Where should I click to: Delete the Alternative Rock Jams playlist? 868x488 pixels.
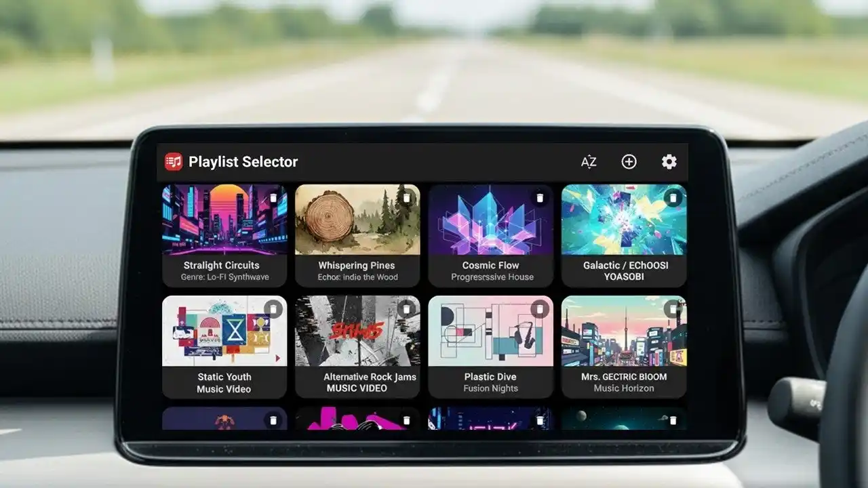pos(407,308)
